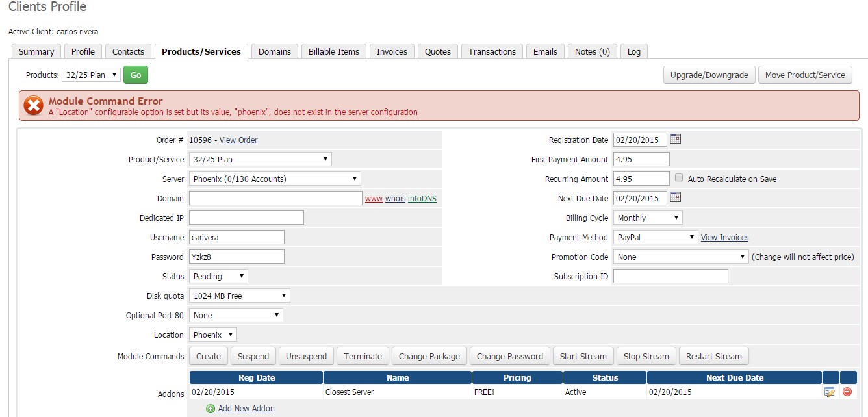The height and width of the screenshot is (417, 868).
Task: Open the Registration Date calendar icon
Action: point(676,139)
